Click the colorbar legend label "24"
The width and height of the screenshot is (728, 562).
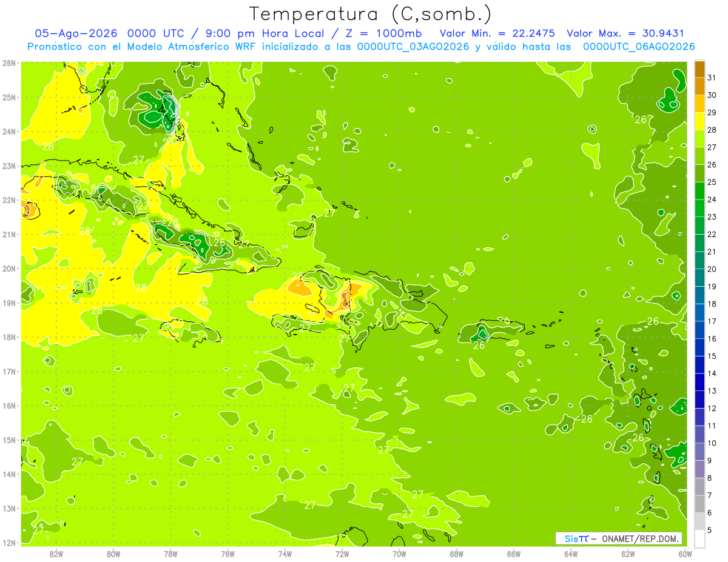tap(712, 199)
